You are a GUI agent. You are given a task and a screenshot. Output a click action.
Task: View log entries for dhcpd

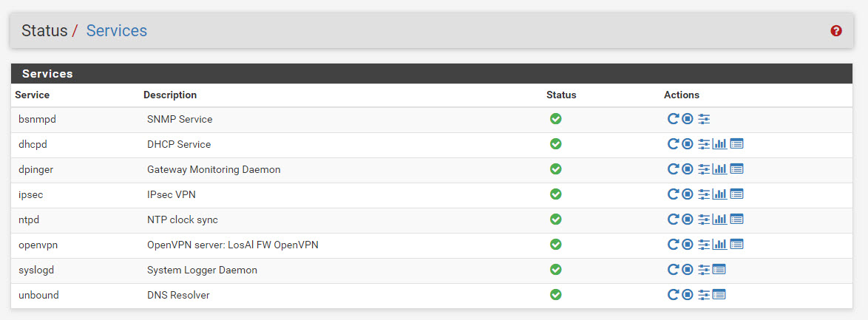click(737, 144)
